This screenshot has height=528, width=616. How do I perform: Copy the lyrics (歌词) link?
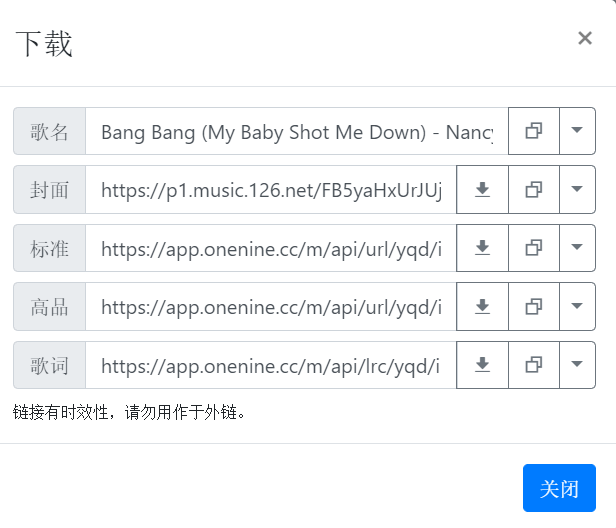tap(534, 365)
